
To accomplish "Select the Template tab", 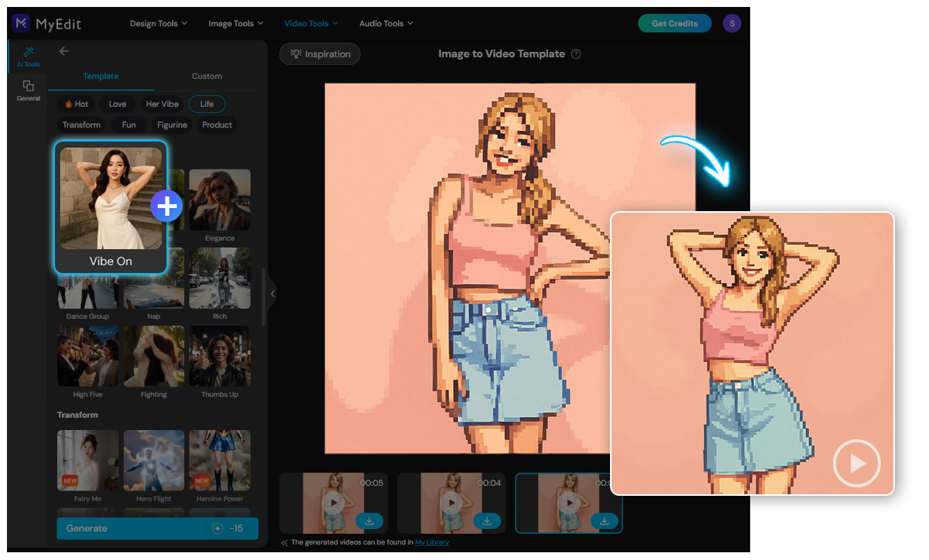I will click(101, 76).
